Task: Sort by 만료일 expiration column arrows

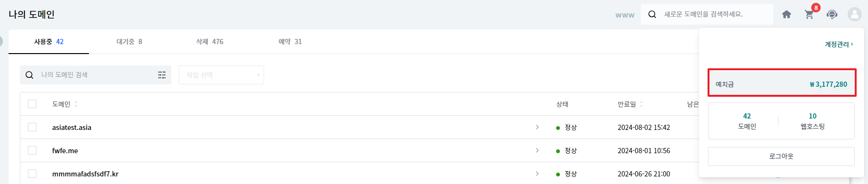Action: pyautogui.click(x=641, y=104)
